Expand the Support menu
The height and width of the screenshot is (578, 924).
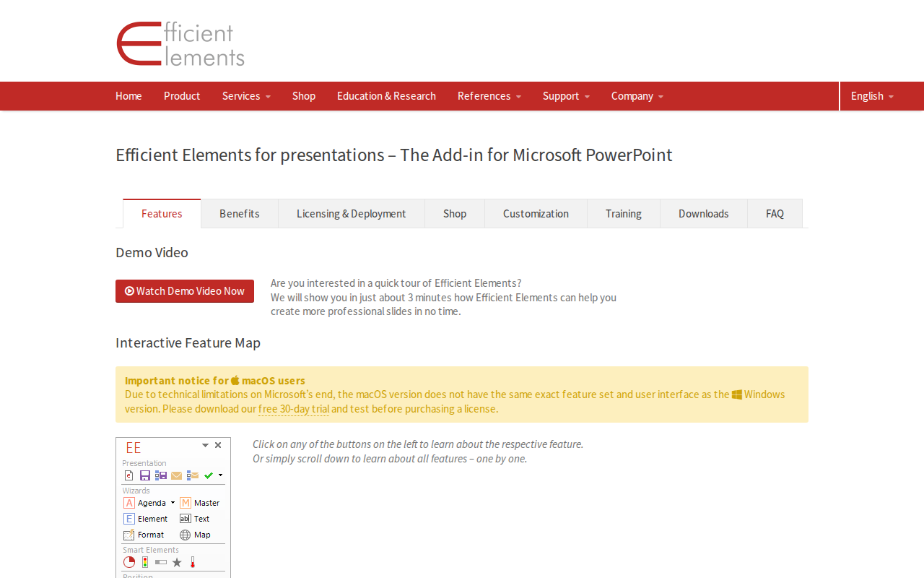click(566, 96)
